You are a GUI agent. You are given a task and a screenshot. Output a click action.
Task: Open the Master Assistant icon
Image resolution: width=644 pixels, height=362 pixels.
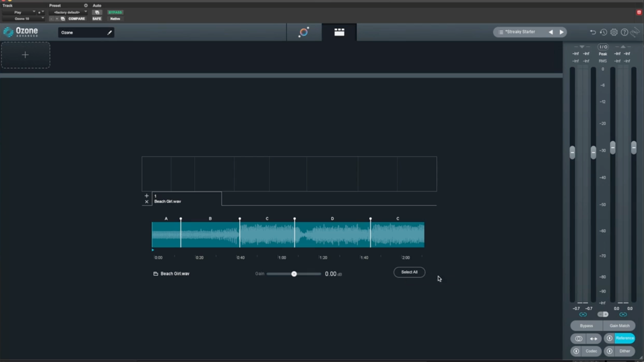coord(304,32)
